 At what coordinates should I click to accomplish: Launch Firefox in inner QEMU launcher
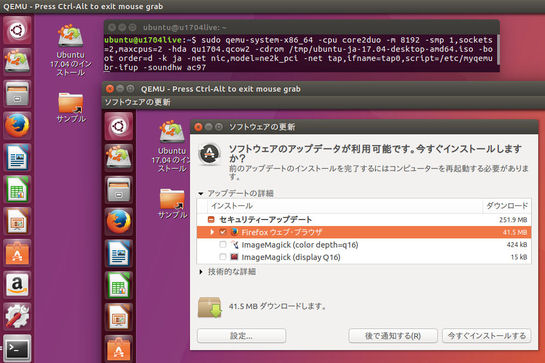coord(119,221)
